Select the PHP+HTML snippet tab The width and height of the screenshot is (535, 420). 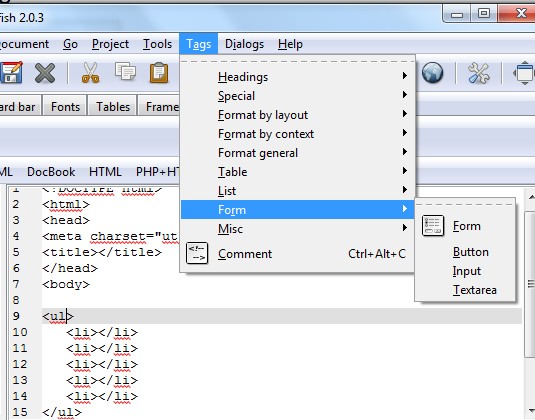pos(158,172)
